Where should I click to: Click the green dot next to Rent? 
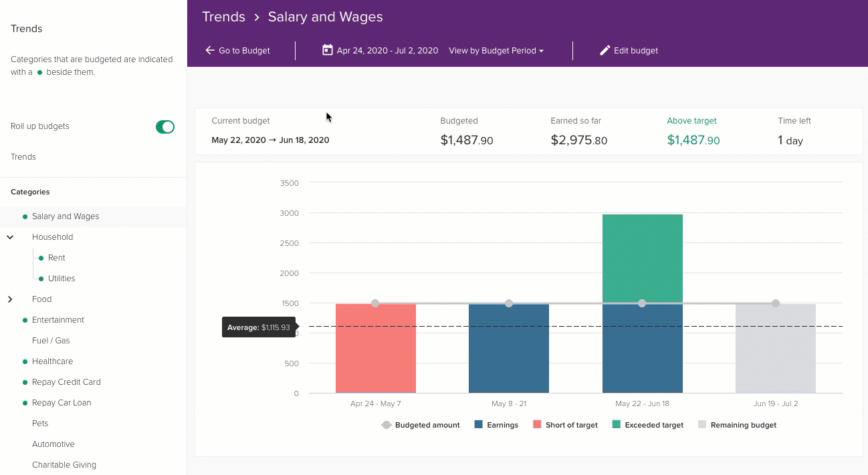click(x=41, y=258)
